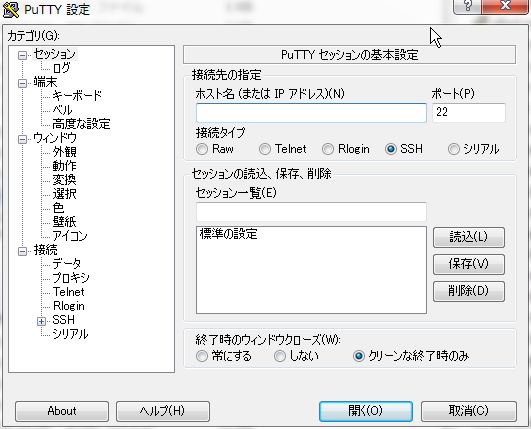This screenshot has width=531, height=429.
Task: Select the Raw connection type
Action: point(202,149)
